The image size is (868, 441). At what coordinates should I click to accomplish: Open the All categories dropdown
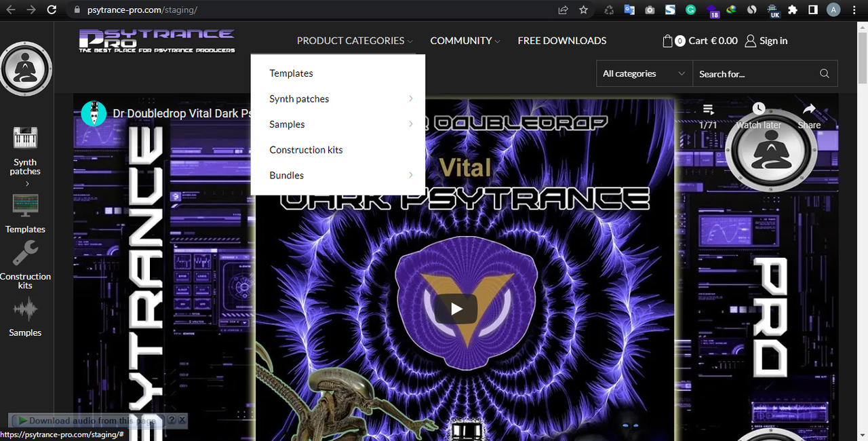pyautogui.click(x=644, y=74)
